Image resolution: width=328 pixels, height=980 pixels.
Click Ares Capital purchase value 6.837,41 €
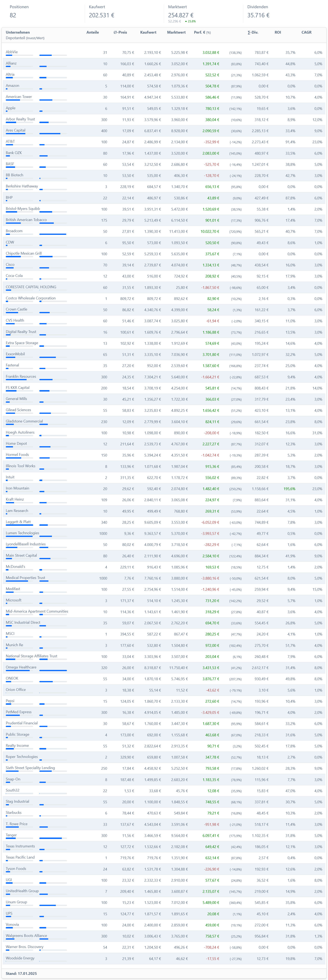[152, 131]
